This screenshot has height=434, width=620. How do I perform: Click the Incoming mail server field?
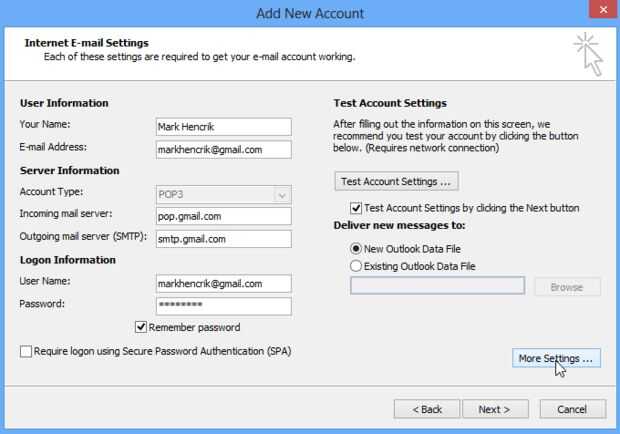tap(223, 216)
